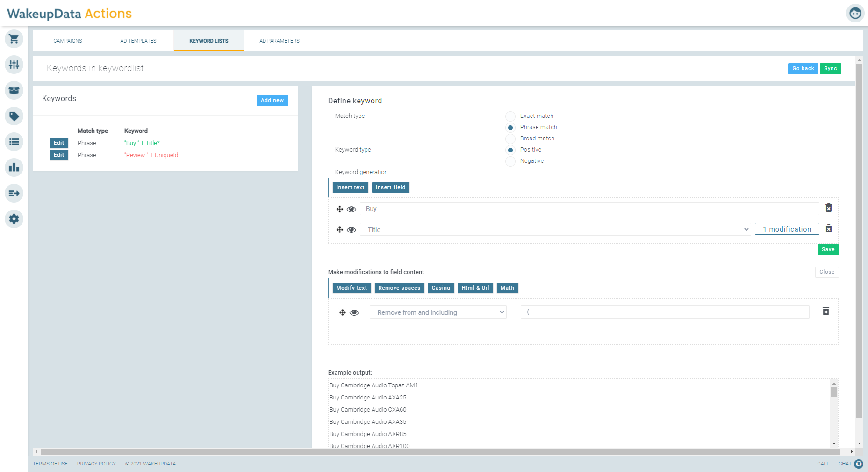Open the shopping cart sidebar icon
This screenshot has width=868, height=472.
pos(14,39)
